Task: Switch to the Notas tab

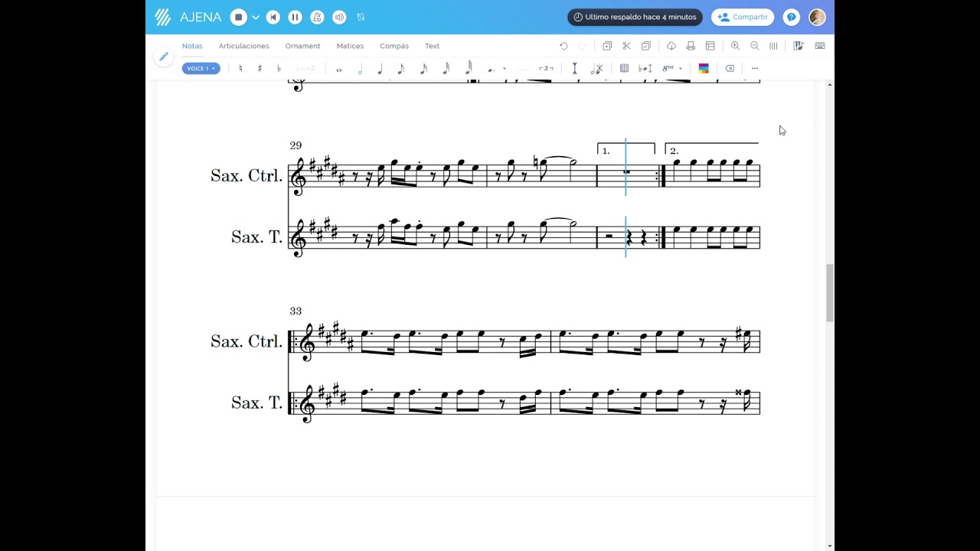Action: [192, 46]
